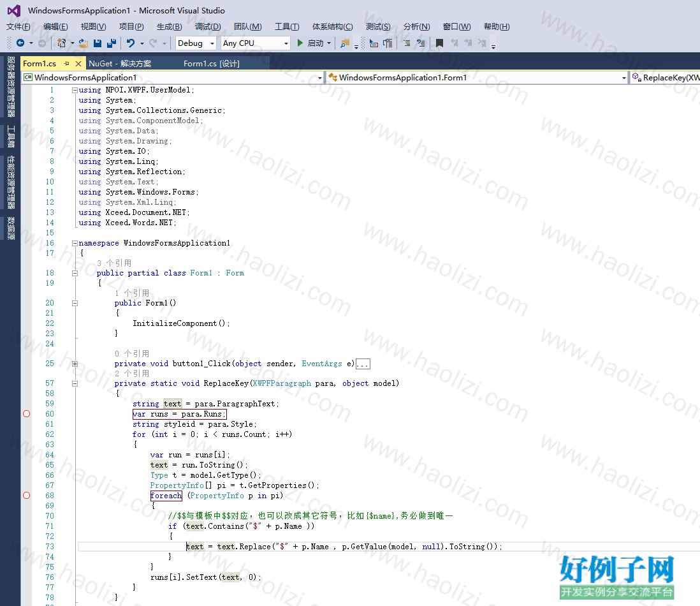The height and width of the screenshot is (606, 700).
Task: Open the 视图(V) menu
Action: [x=93, y=26]
